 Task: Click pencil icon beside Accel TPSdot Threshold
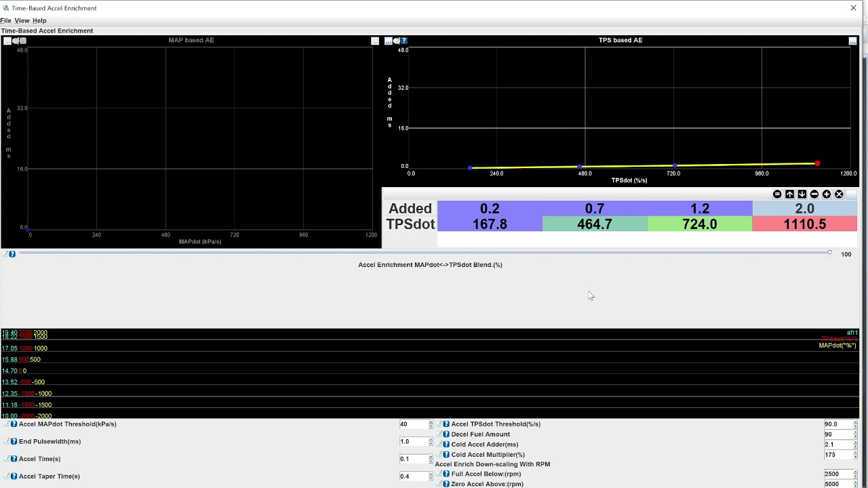439,424
